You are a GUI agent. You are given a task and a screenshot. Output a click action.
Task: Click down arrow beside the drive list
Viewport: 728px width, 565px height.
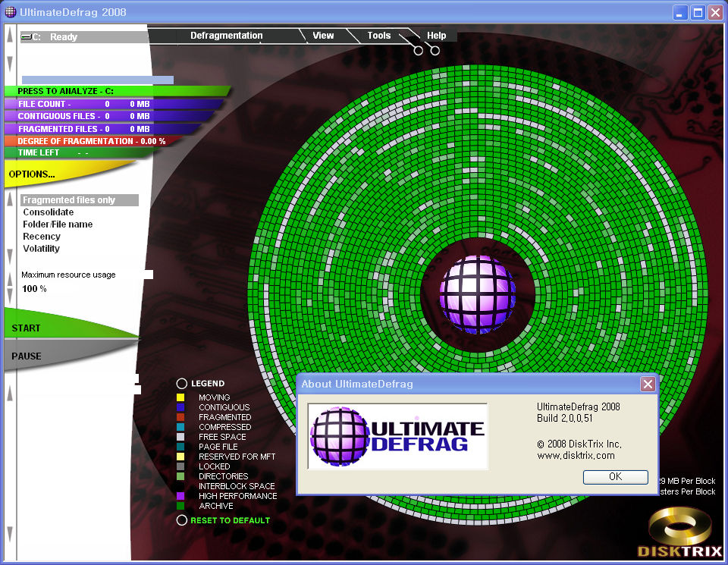(x=10, y=64)
